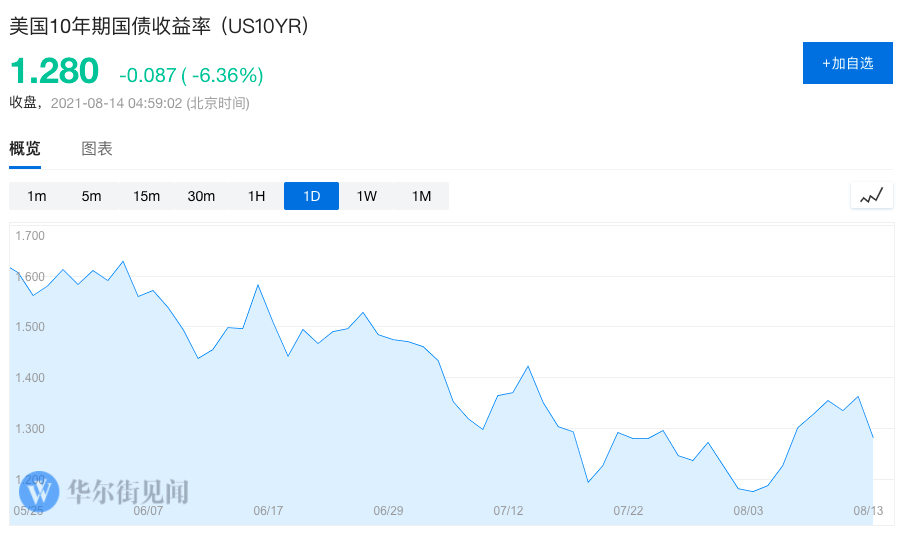
Task: Click the 1.280 current yield value
Action: coord(54,72)
